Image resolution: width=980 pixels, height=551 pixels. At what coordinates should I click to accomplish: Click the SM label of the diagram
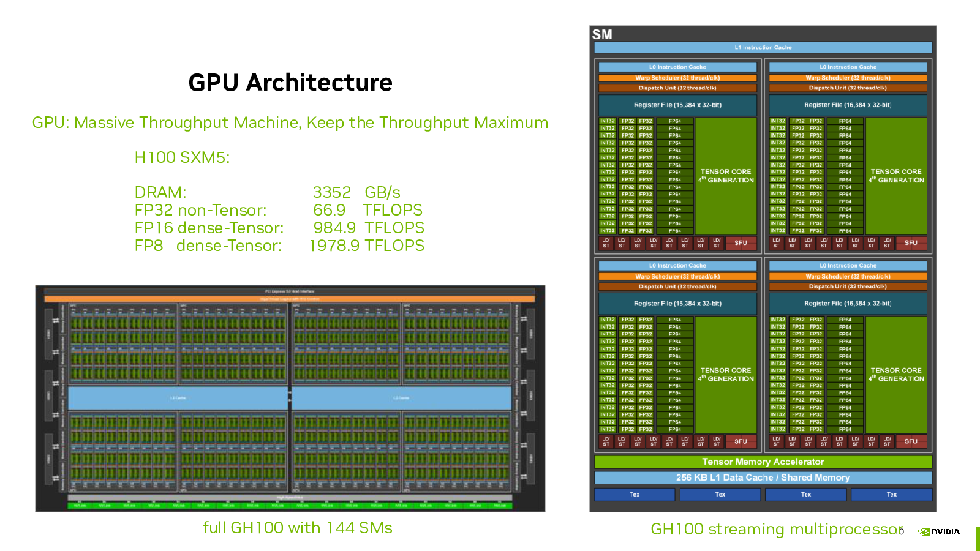tap(602, 34)
